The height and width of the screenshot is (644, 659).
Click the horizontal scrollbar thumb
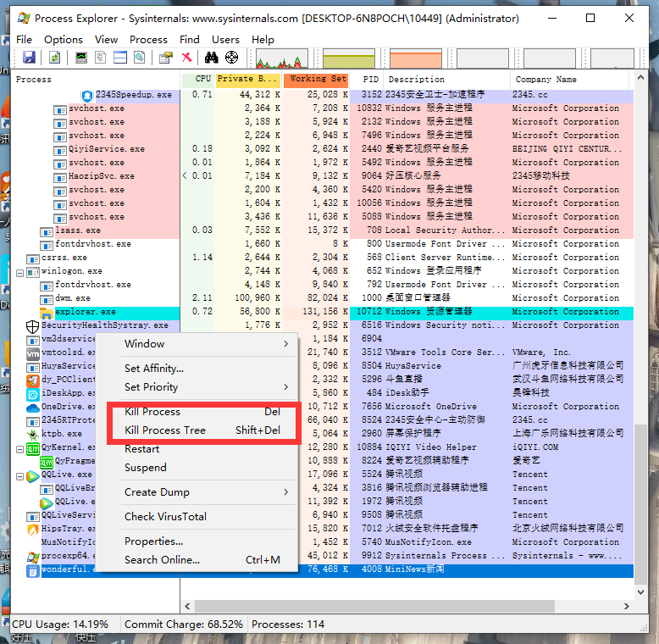[374, 606]
